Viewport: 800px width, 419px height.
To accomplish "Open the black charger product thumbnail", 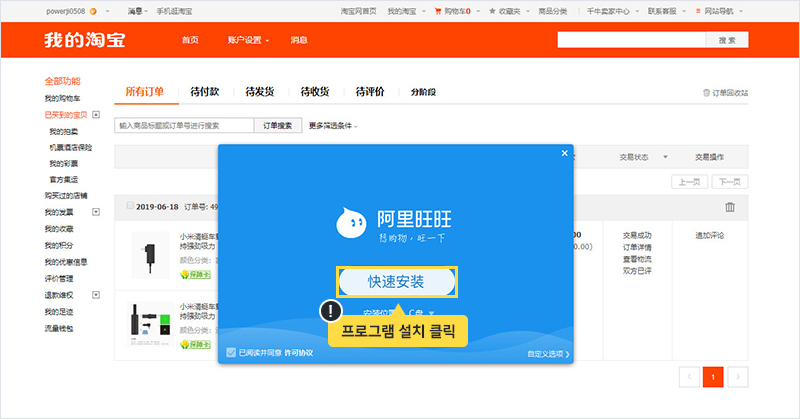I will point(150,255).
